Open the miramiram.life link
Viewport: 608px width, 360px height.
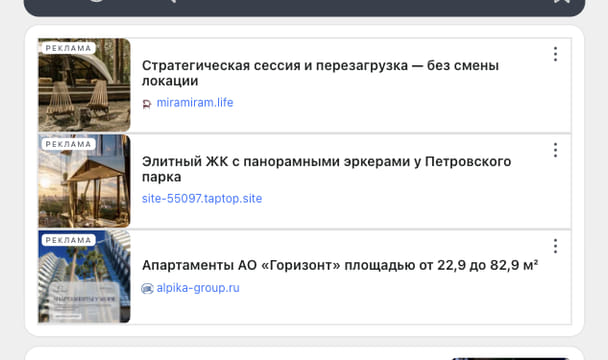click(195, 103)
